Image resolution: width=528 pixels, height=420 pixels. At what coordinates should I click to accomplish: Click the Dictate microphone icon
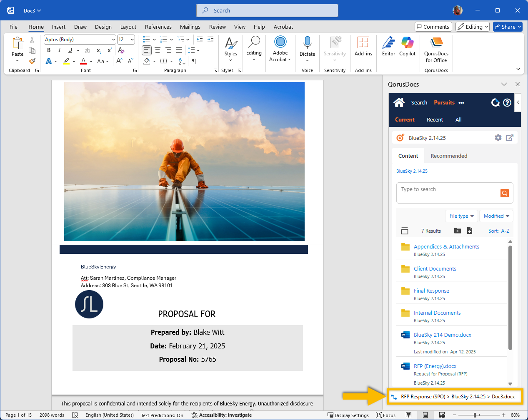(x=307, y=43)
